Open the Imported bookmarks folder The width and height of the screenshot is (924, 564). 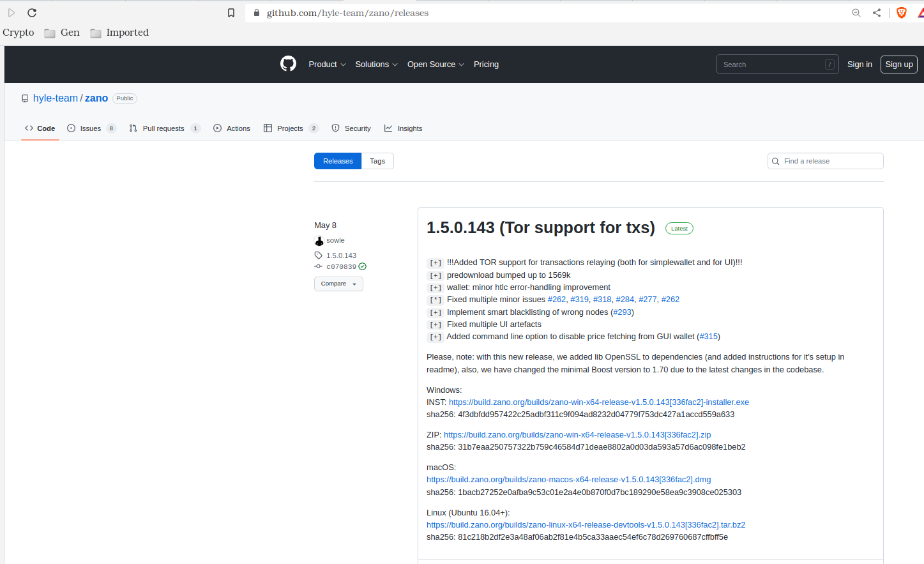click(119, 33)
